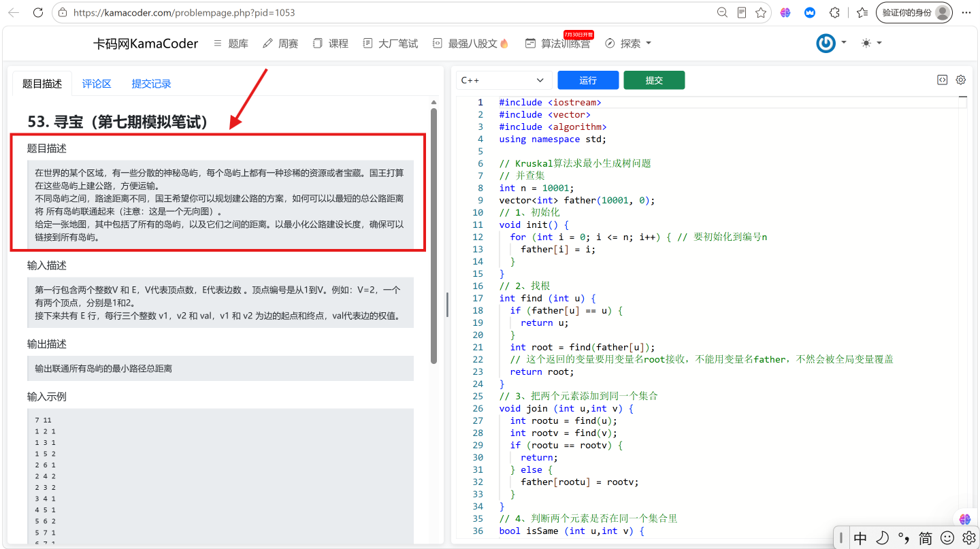
Task: Open the C++ language selector
Action: click(504, 80)
